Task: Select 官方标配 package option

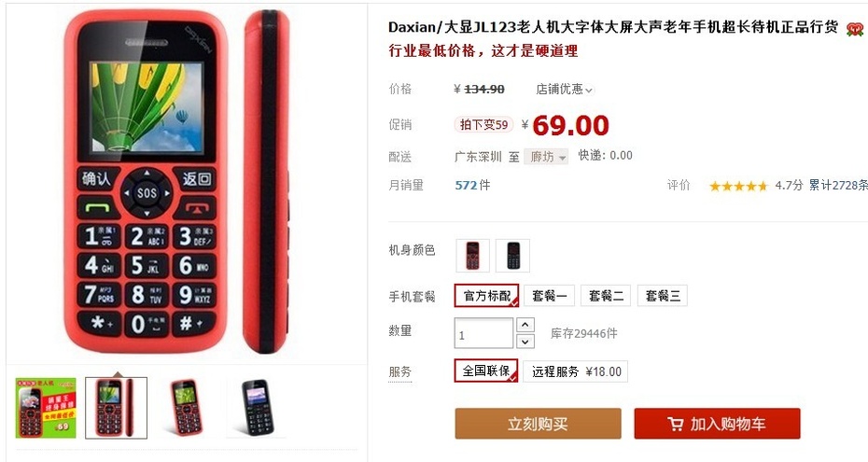Action: (486, 296)
